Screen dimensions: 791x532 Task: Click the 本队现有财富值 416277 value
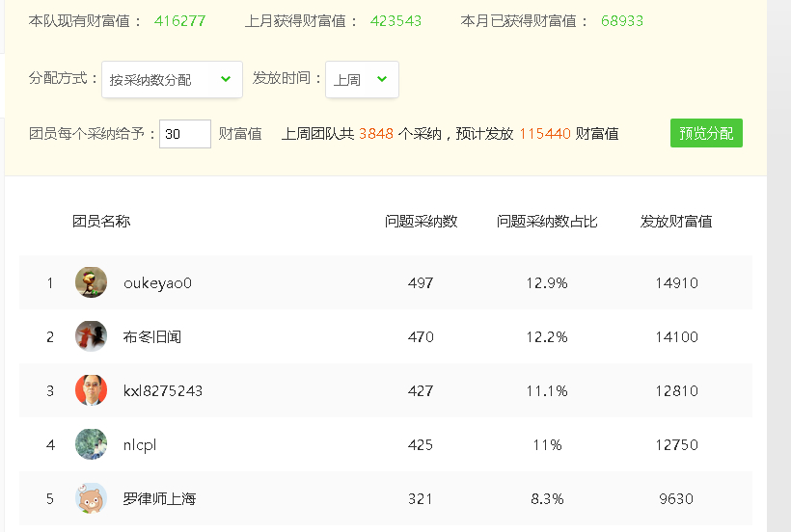[180, 21]
